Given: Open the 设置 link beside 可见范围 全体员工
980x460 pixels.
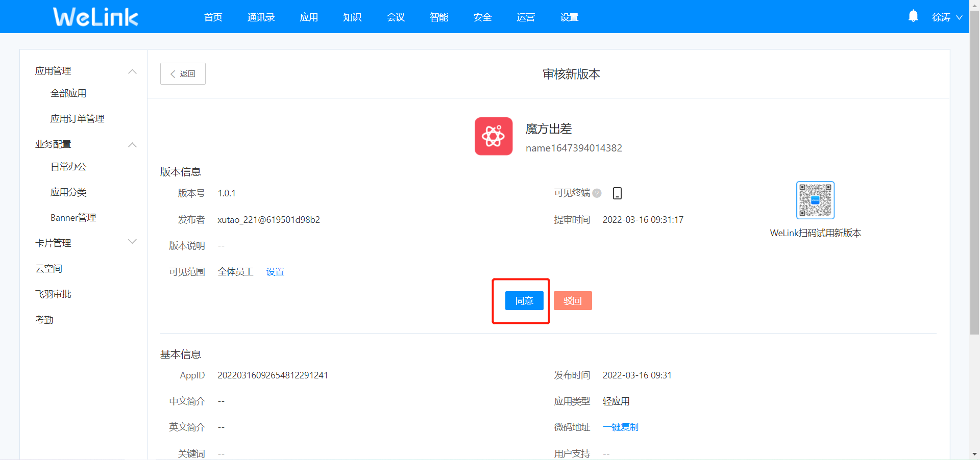Looking at the screenshot, I should tap(275, 271).
